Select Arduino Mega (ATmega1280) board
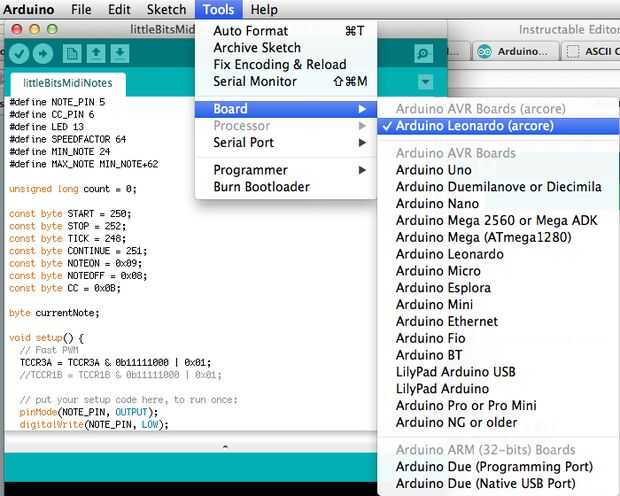 (x=498, y=237)
